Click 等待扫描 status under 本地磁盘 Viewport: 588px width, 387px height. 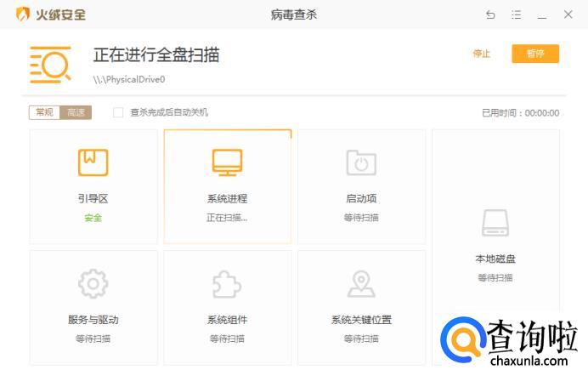tap(495, 278)
